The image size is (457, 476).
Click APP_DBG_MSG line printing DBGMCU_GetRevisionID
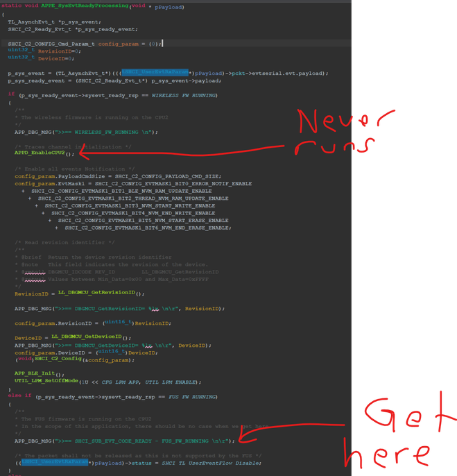pos(119,309)
